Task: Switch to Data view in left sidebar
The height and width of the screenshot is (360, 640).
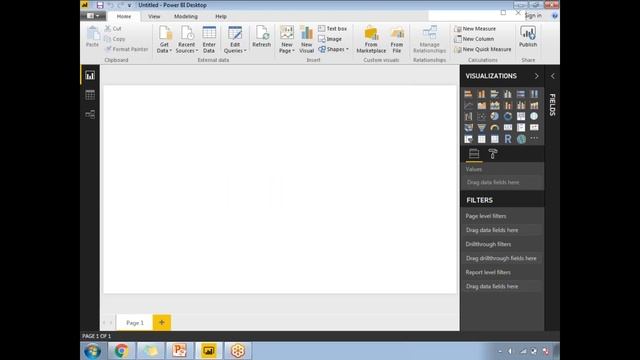Action: [x=90, y=95]
